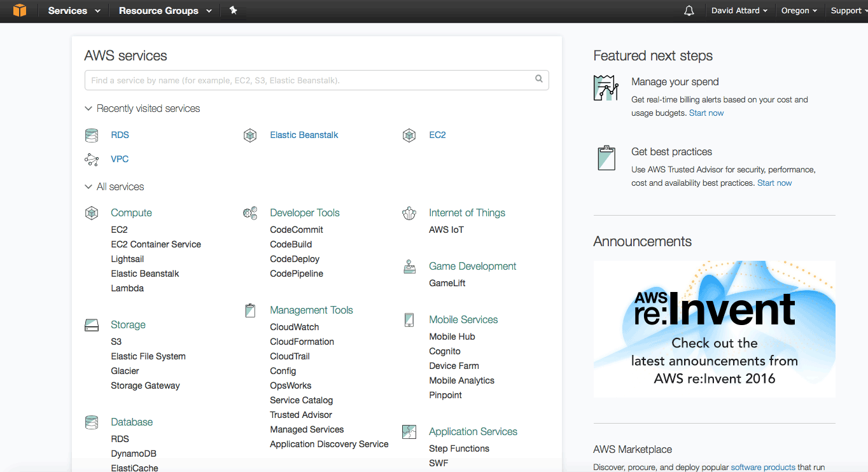Click the Mobile Services phone icon
Screen dimensions: 868x472
[409, 319]
